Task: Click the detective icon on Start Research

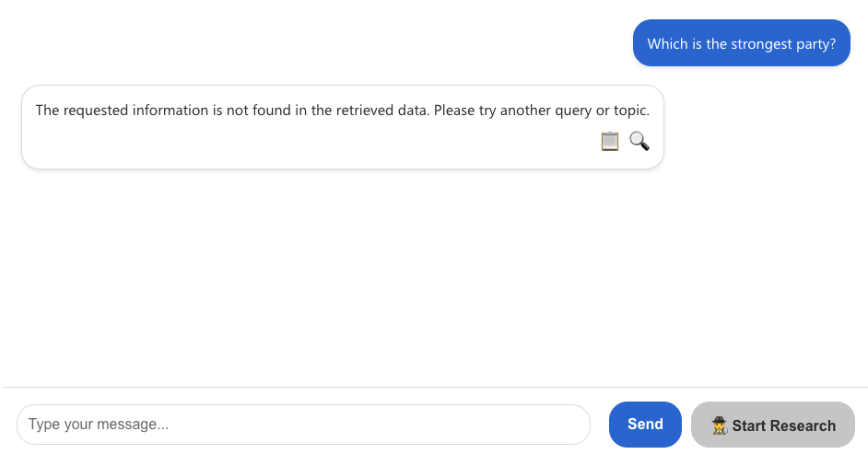Action: pos(720,425)
